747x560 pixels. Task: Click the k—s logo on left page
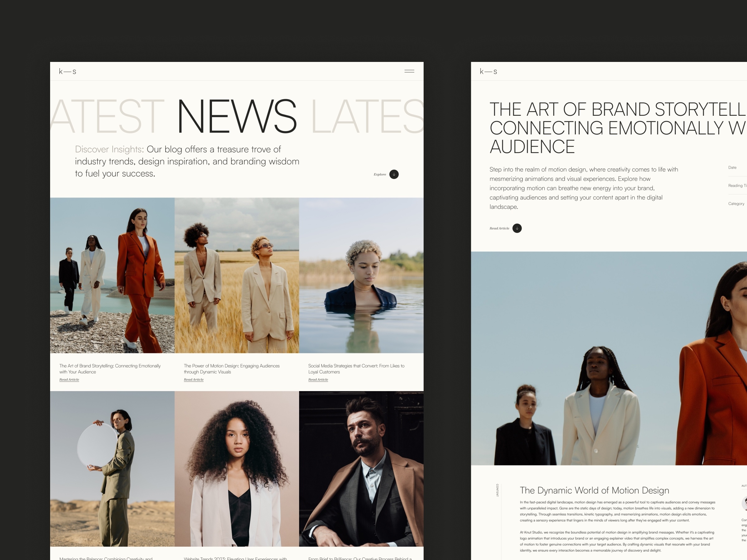[67, 71]
